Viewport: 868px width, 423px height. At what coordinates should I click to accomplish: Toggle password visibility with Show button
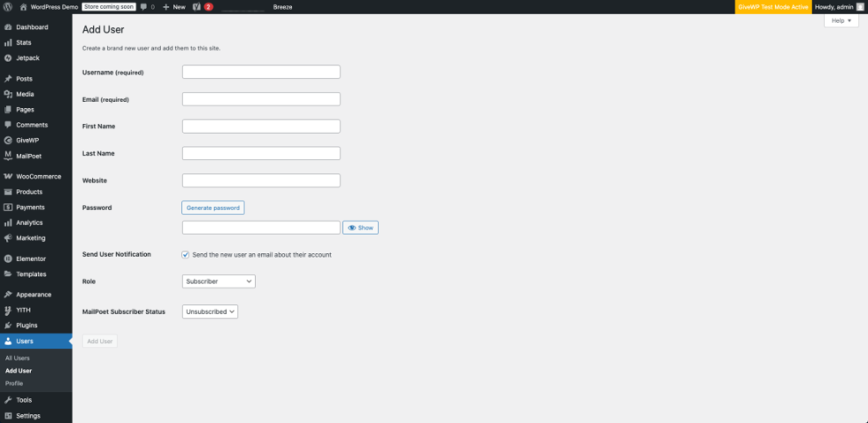click(361, 228)
